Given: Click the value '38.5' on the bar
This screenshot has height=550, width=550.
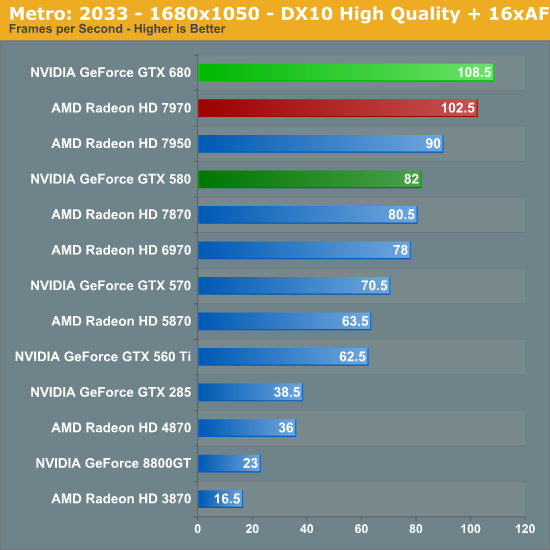Looking at the screenshot, I should pyautogui.click(x=287, y=392).
